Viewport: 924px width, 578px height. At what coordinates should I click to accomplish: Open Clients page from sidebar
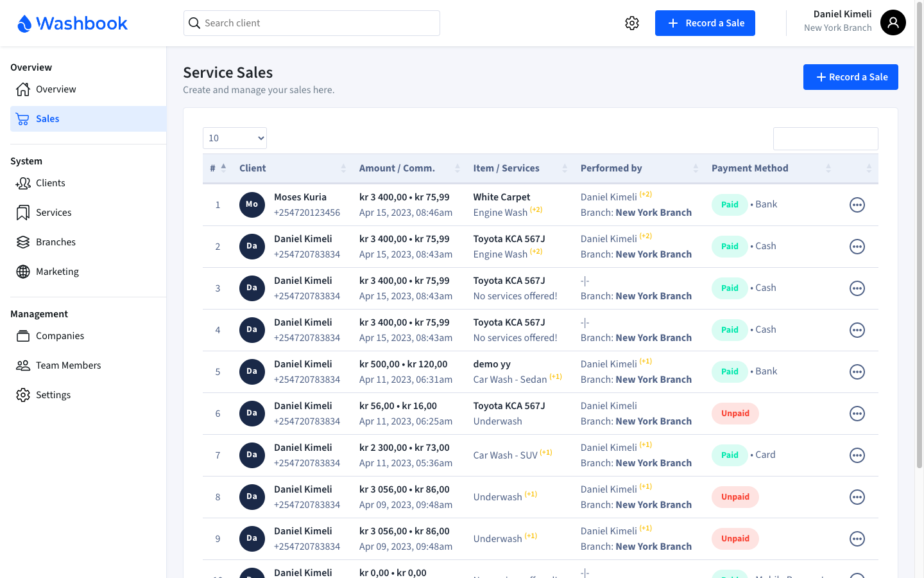pyautogui.click(x=50, y=183)
